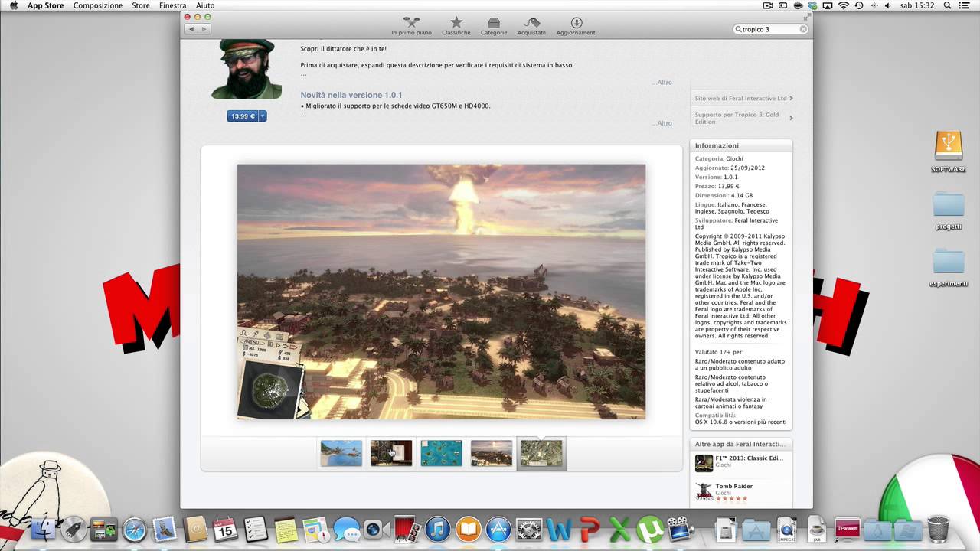Open Messages bubble in the Dock
The width and height of the screenshot is (980, 551).
click(x=346, y=529)
